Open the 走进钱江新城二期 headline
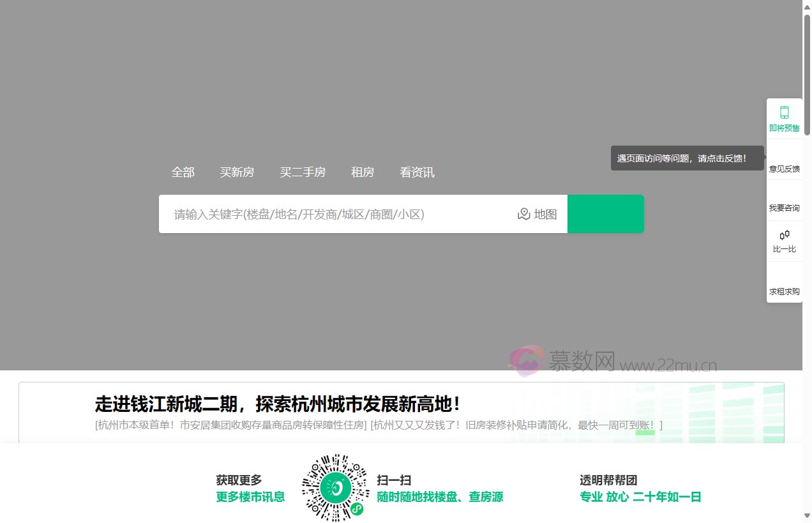This screenshot has height=523, width=812. pyautogui.click(x=276, y=404)
